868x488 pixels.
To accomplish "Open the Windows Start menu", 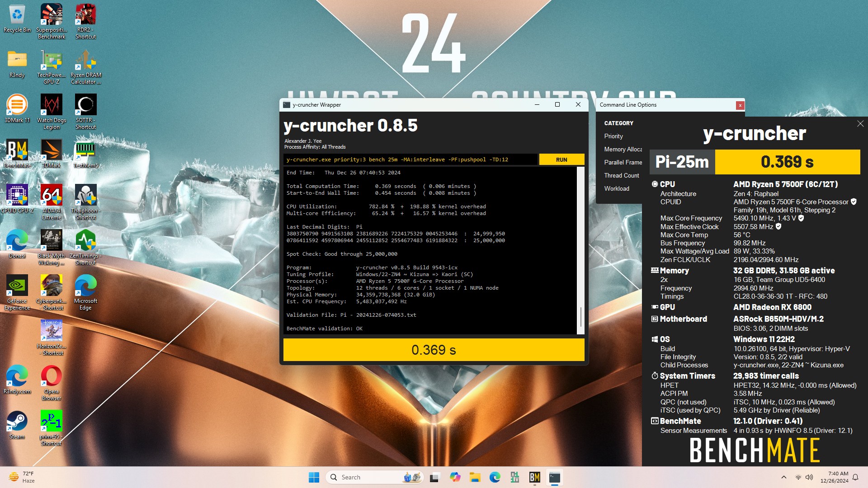I will 314,477.
